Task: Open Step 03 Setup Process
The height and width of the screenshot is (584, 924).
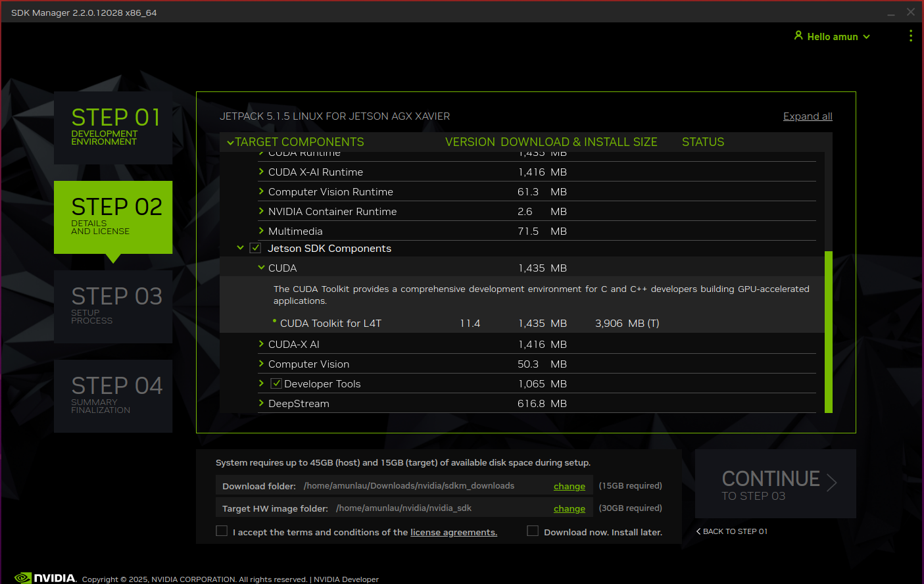Action: 113,306
